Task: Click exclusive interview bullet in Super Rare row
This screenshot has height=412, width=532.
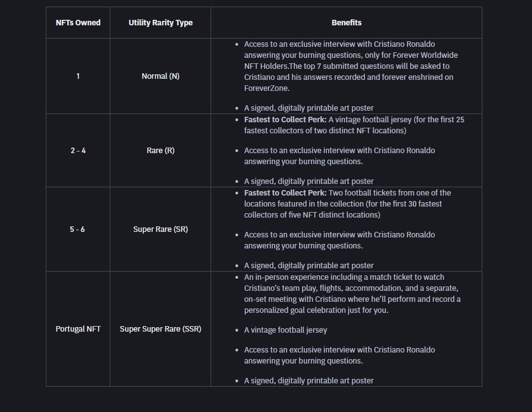Action: click(x=339, y=240)
